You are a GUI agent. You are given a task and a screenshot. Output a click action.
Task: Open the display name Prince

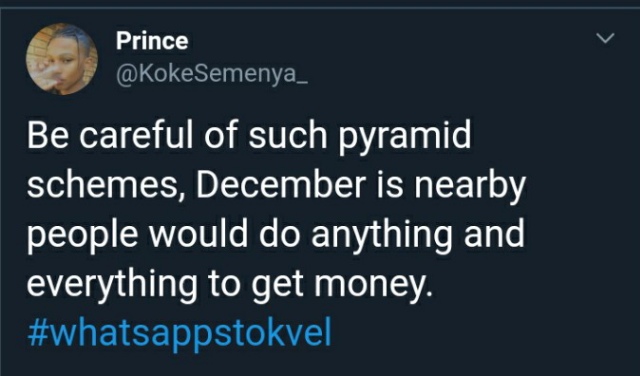(x=152, y=41)
